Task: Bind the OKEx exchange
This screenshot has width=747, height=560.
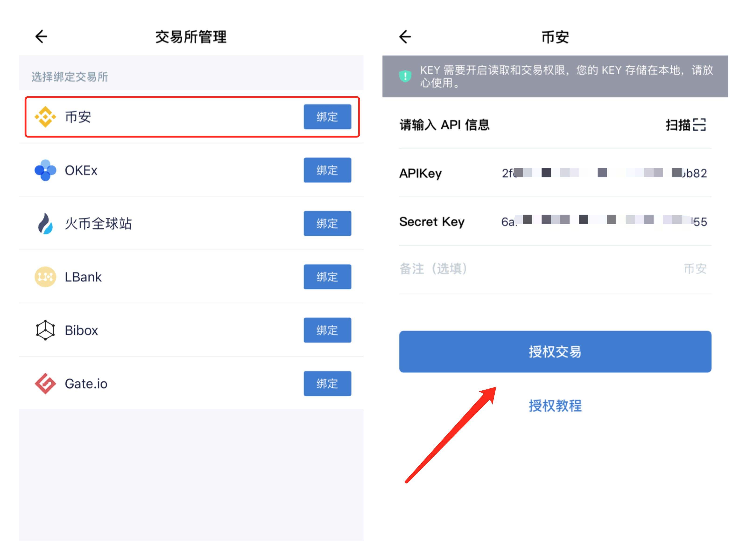Action: pos(327,170)
